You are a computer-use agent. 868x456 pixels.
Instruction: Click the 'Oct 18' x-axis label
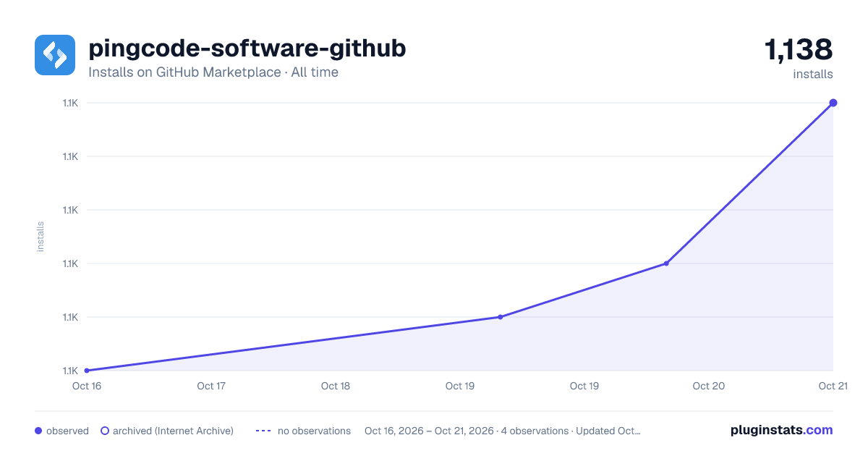pyautogui.click(x=336, y=386)
